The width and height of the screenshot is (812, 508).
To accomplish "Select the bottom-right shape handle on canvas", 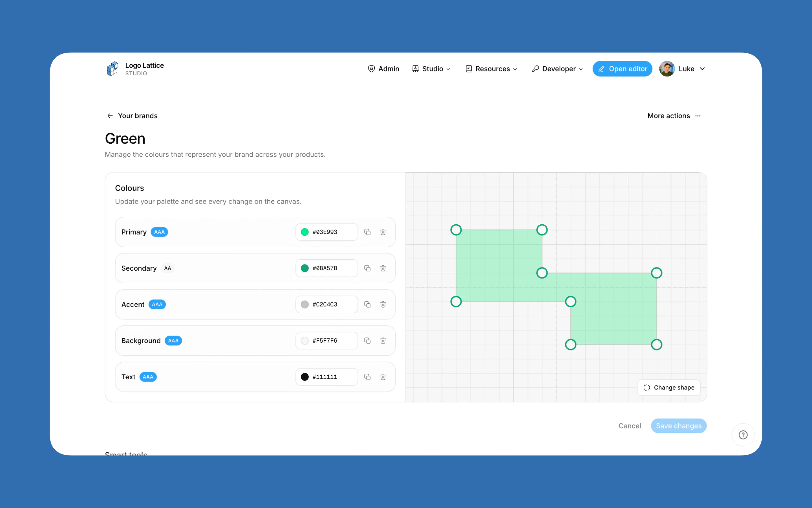I will click(657, 345).
